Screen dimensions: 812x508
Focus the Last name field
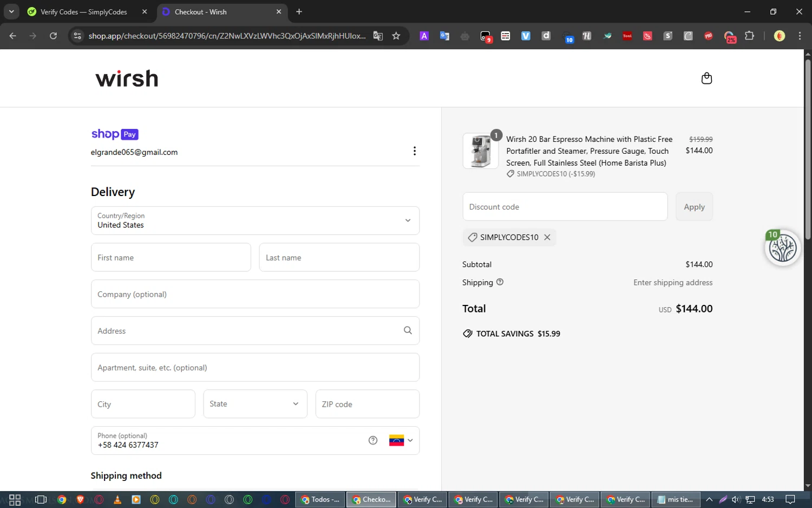tap(339, 257)
